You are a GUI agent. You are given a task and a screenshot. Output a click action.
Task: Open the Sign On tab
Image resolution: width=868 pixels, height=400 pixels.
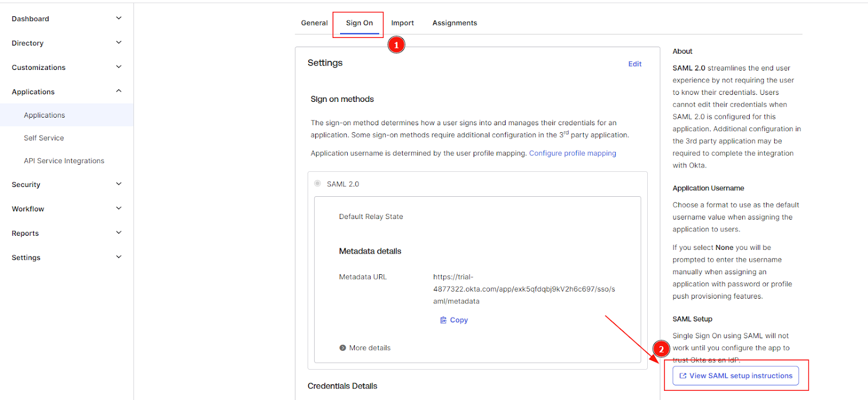[359, 23]
